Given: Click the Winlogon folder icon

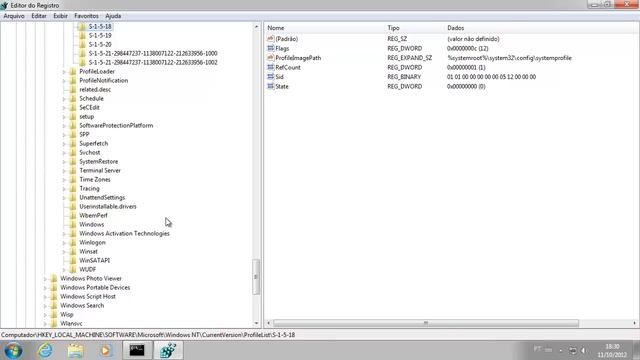Looking at the screenshot, I should (x=73, y=242).
